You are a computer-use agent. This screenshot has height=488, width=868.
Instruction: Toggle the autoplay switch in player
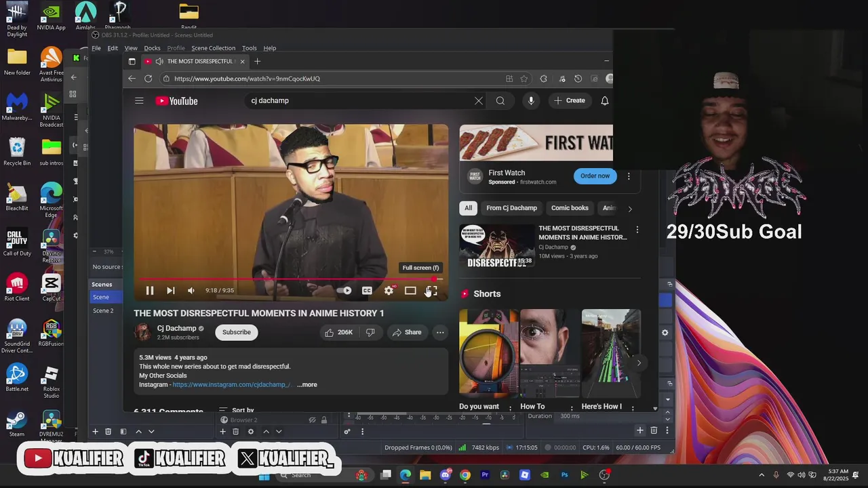click(344, 291)
